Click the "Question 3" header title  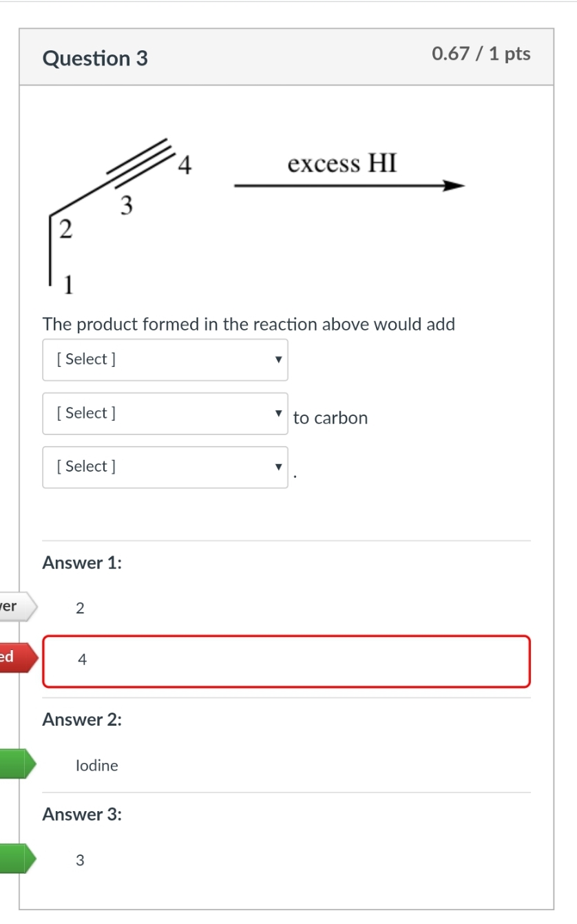[95, 59]
